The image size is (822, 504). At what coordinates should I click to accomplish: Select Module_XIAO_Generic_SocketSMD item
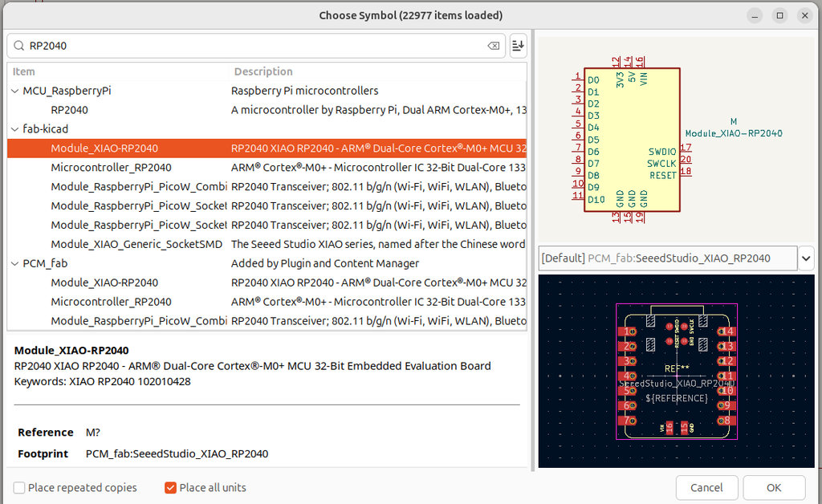coord(267,244)
